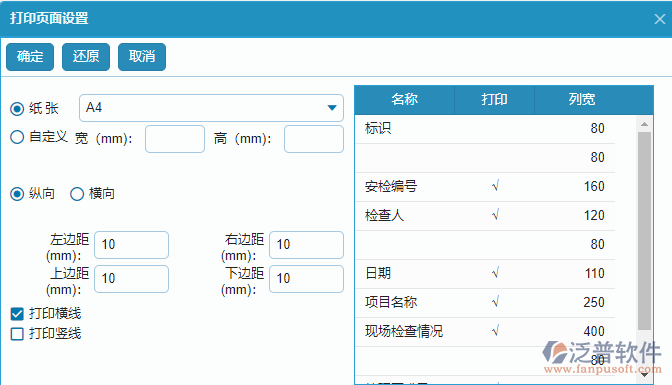672x385 pixels.
Task: Toggle print checkmark for 安检编号 row
Action: pyautogui.click(x=495, y=186)
